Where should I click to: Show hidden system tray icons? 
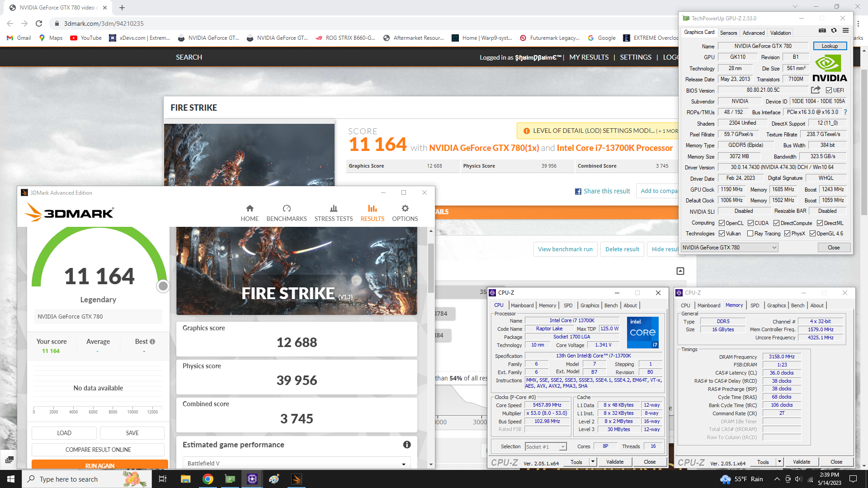777,479
